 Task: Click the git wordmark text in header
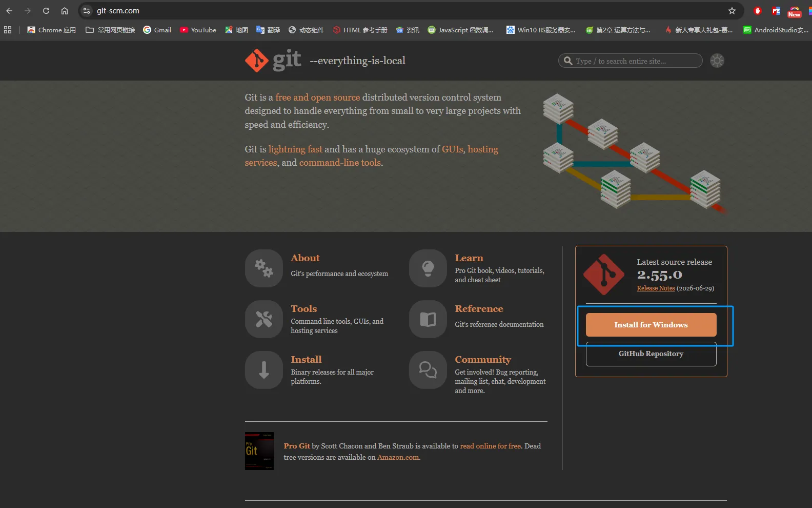287,60
